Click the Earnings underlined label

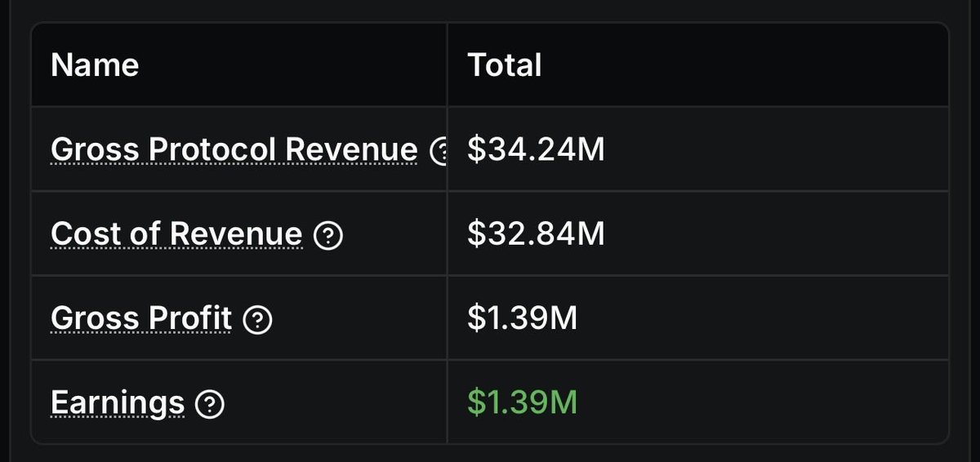point(118,404)
